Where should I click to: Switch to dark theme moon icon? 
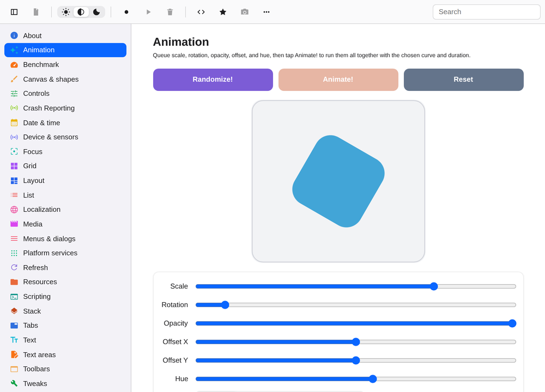click(96, 12)
